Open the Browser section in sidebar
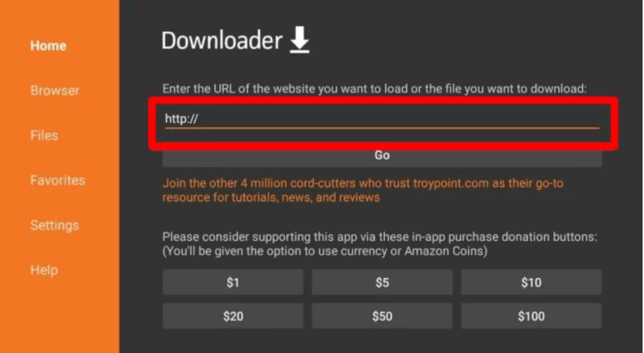The height and width of the screenshot is (353, 644). coord(55,91)
